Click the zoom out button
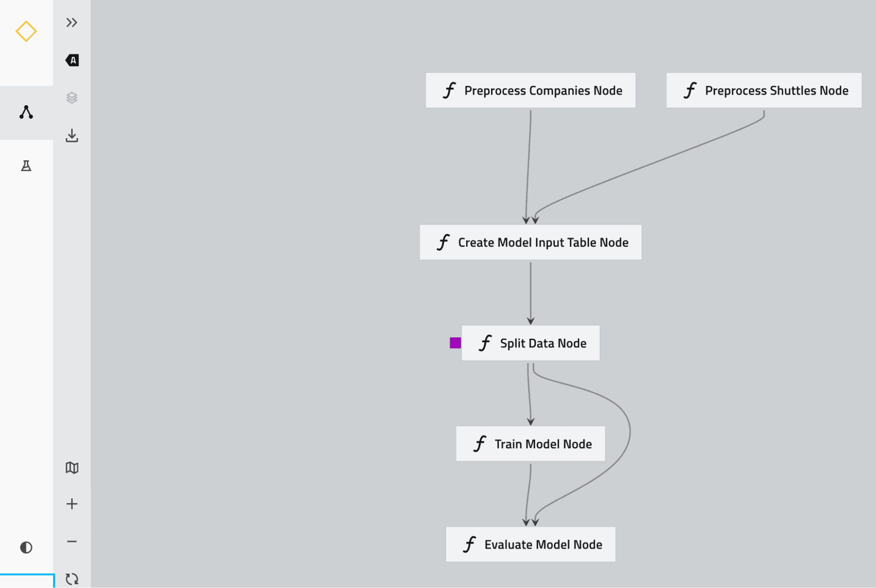The width and height of the screenshot is (876, 588). click(71, 541)
